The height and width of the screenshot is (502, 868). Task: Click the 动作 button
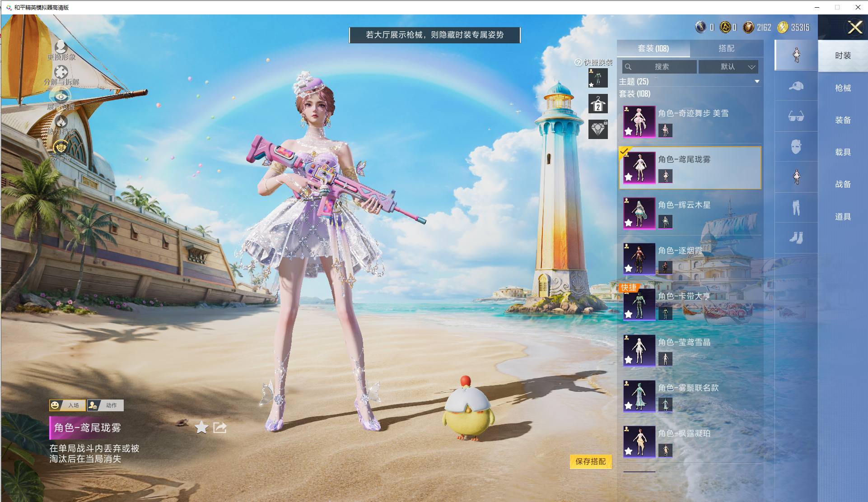105,405
